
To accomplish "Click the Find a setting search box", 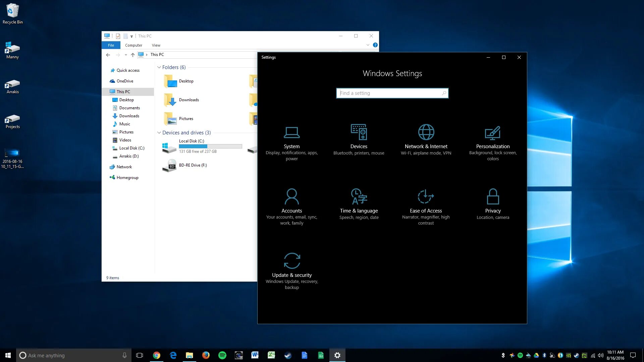I will click(x=389, y=93).
